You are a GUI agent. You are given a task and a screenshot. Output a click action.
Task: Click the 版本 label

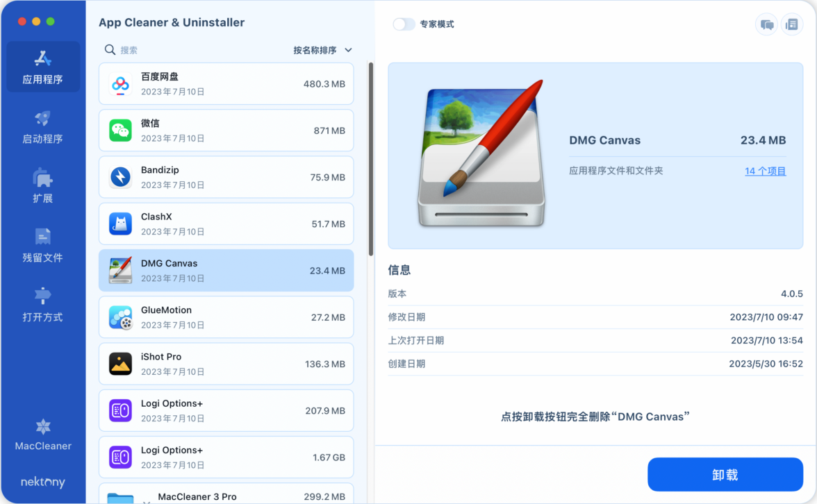click(x=397, y=294)
